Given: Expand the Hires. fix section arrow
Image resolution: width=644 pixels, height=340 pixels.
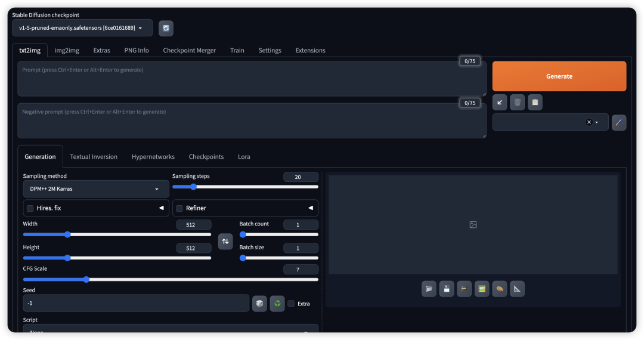Looking at the screenshot, I should click(162, 208).
